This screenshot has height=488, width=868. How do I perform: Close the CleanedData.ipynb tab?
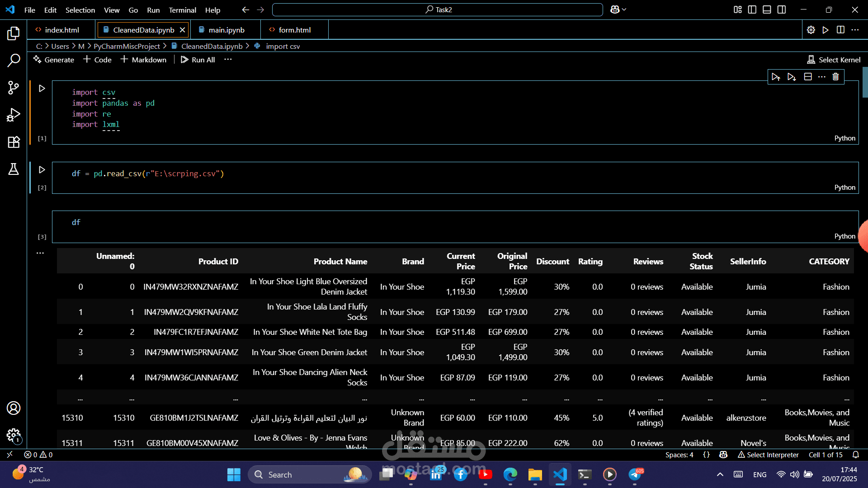(182, 30)
